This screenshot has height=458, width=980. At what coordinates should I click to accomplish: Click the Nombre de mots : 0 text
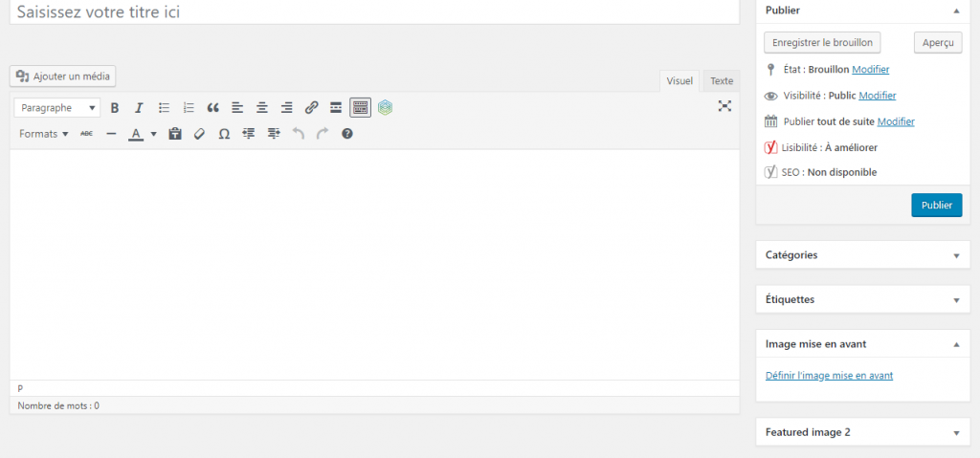tap(58, 405)
